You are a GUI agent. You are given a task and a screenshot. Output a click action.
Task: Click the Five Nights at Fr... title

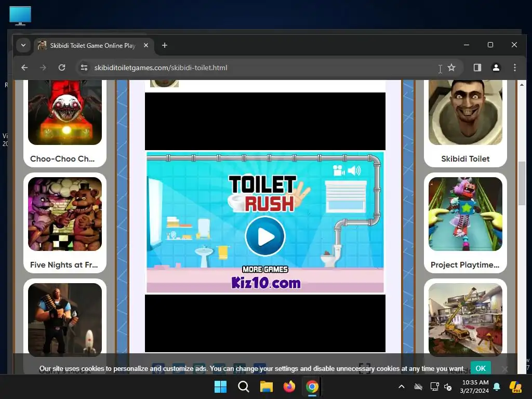[64, 264]
